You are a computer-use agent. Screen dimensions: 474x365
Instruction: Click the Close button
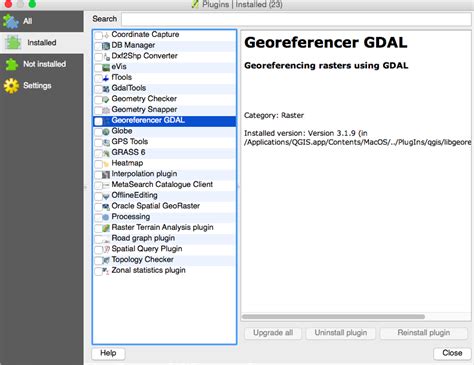(452, 353)
